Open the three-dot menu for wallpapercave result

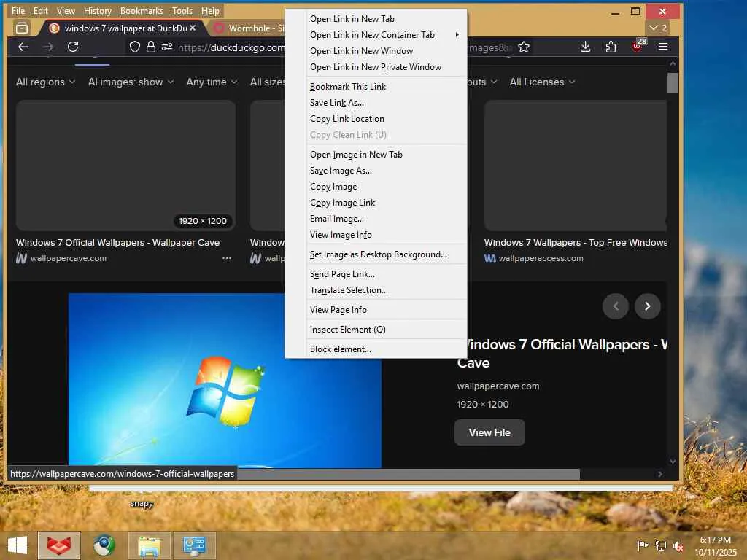[x=227, y=258]
